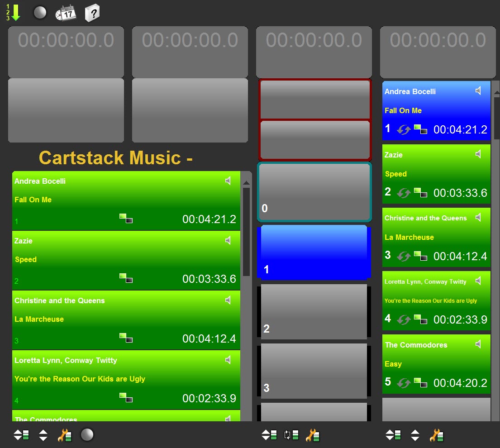
Task: Click the up-down arrows with list icon bottom left
Action: [x=21, y=435]
